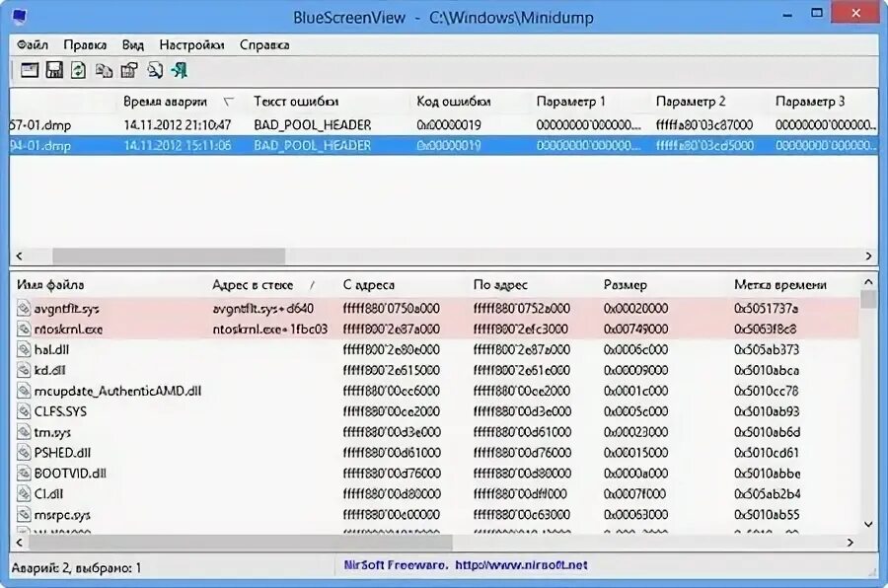Sort by Метка времени column header

pyautogui.click(x=780, y=285)
